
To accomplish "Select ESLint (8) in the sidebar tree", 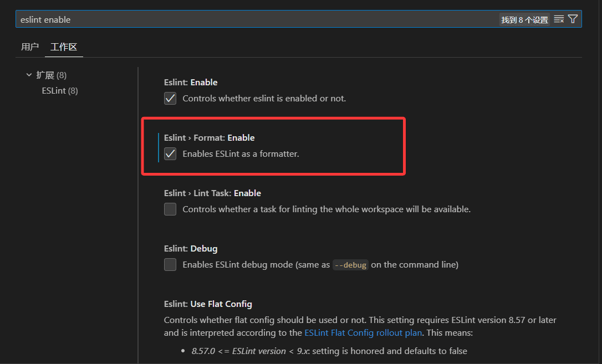I will (60, 90).
